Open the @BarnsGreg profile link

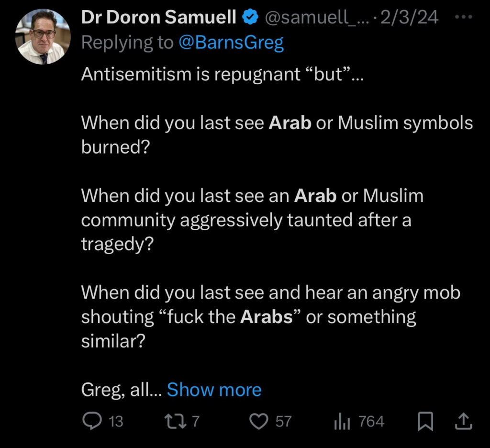233,42
